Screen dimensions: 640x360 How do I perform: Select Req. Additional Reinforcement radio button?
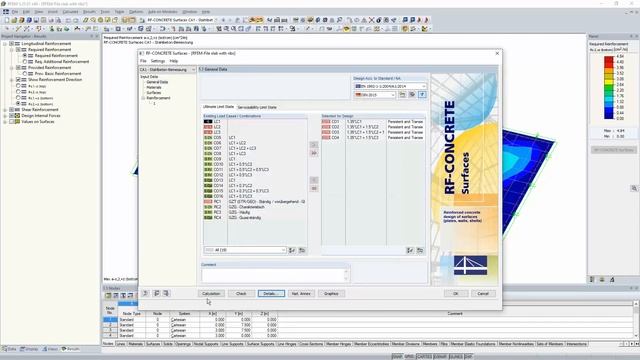point(24,62)
